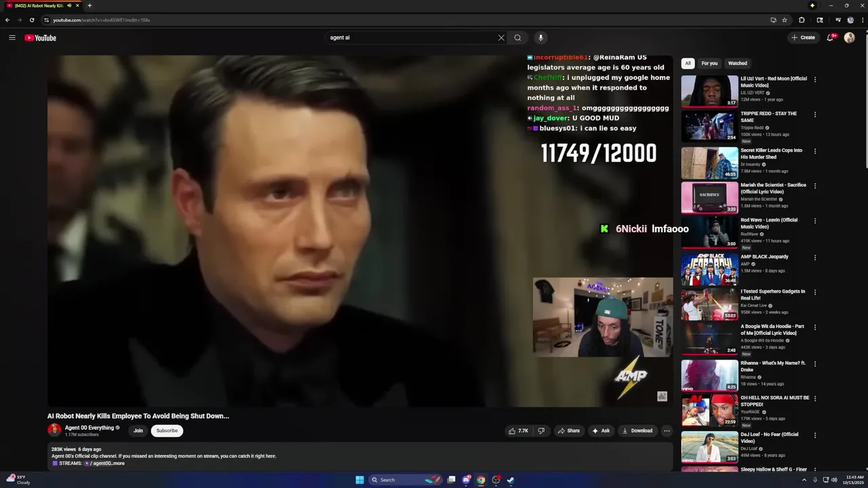Dislike the video with thumbs down
This screenshot has height=488, width=868.
(x=540, y=430)
